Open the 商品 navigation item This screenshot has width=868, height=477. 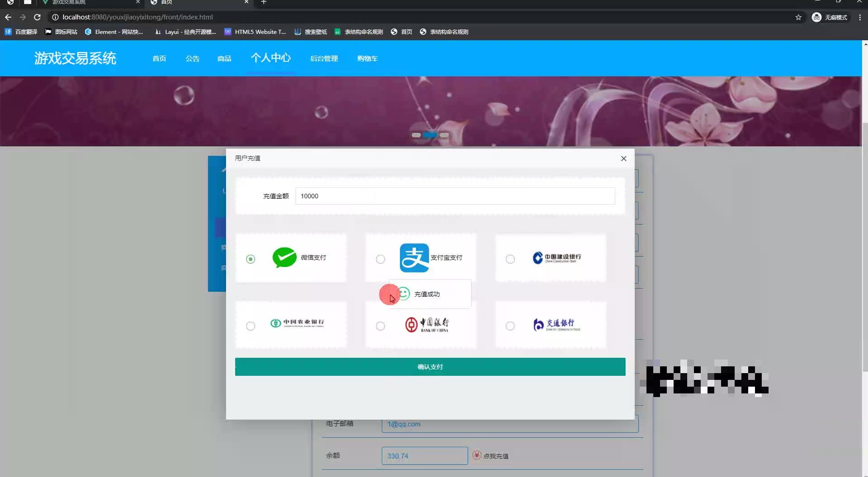pyautogui.click(x=224, y=59)
